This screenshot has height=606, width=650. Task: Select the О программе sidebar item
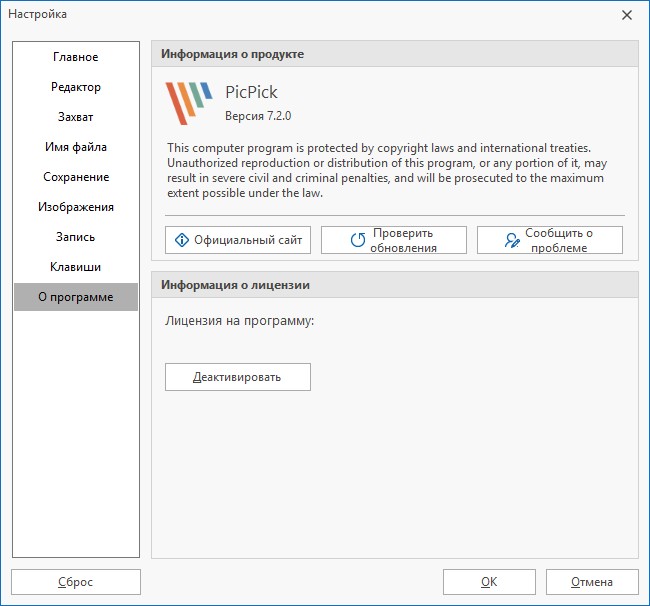click(x=76, y=297)
